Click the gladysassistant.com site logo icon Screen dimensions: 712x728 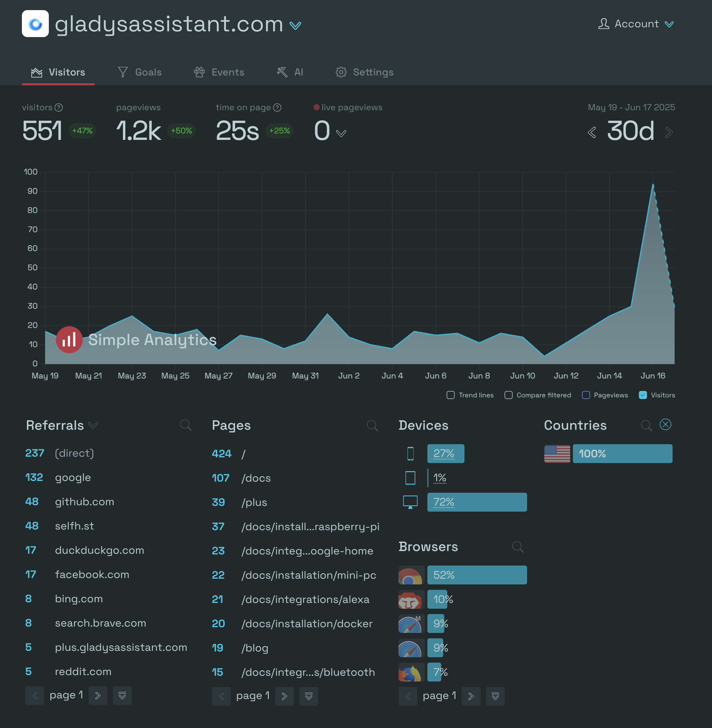pyautogui.click(x=35, y=24)
